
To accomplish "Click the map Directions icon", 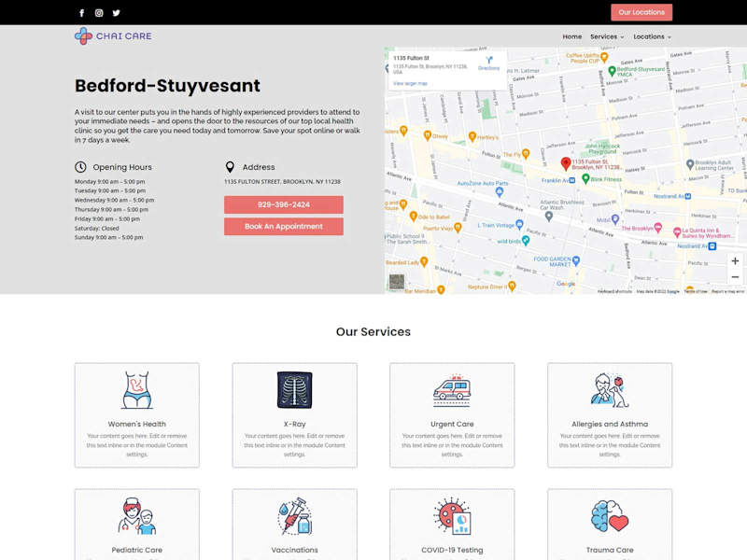I will (x=488, y=63).
